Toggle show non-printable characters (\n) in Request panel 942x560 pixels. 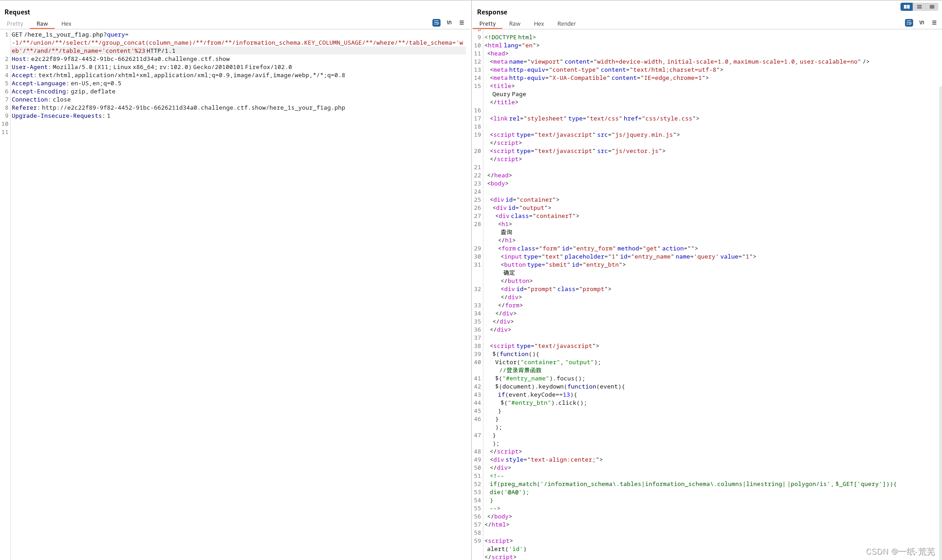(x=449, y=23)
